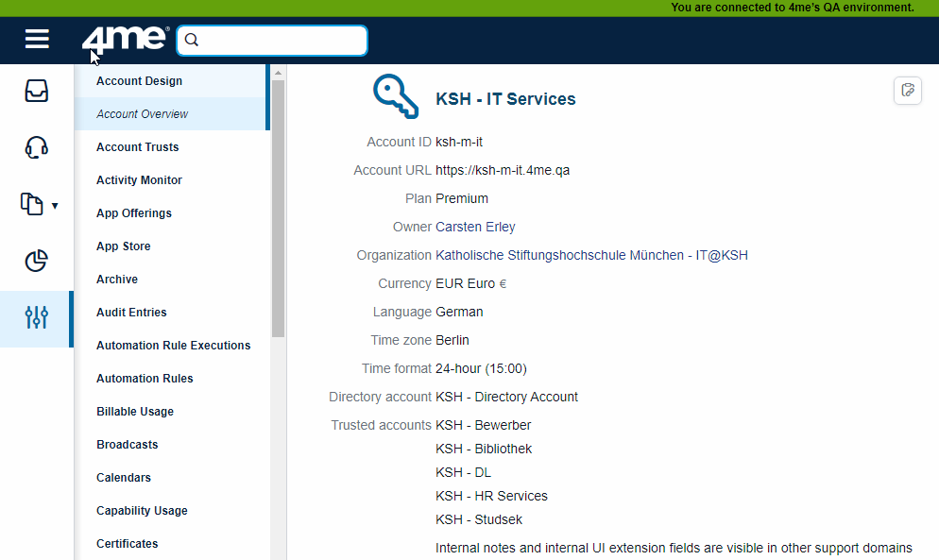Click the 24-hour (15:00) time format value
The width and height of the screenshot is (939, 560).
pyautogui.click(x=481, y=368)
